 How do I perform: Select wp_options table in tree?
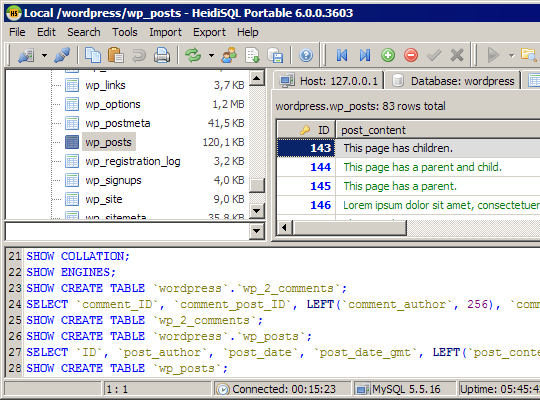click(113, 104)
